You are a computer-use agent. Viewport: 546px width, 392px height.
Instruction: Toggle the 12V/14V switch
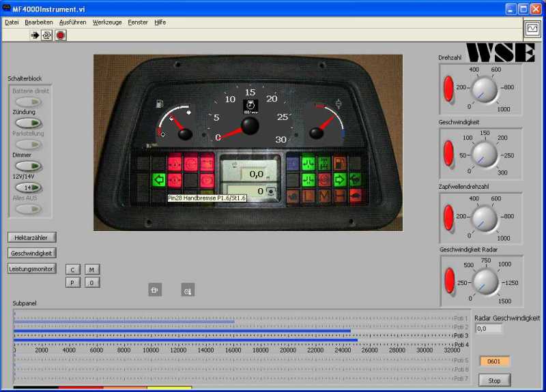[x=28, y=187]
